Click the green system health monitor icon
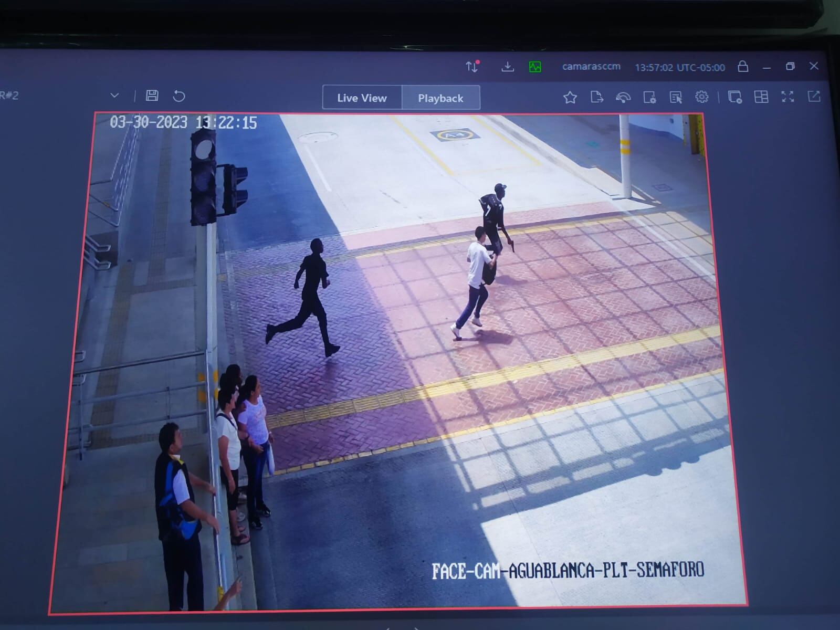The height and width of the screenshot is (630, 840). [535, 67]
